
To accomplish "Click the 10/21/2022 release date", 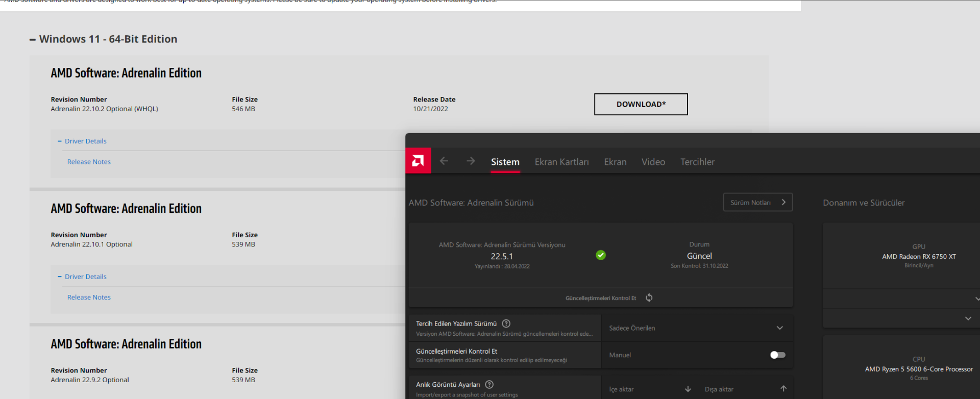I will tap(430, 109).
